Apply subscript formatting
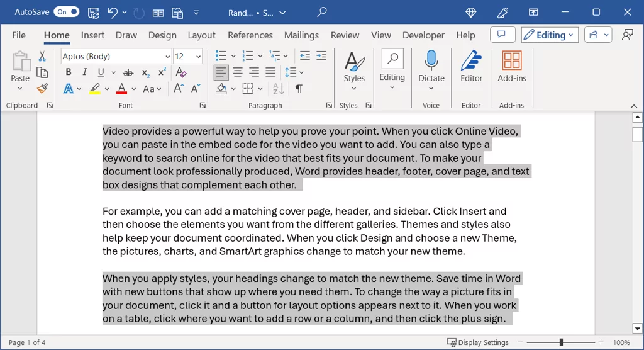Viewport: 644px width, 350px height. pyautogui.click(x=145, y=73)
